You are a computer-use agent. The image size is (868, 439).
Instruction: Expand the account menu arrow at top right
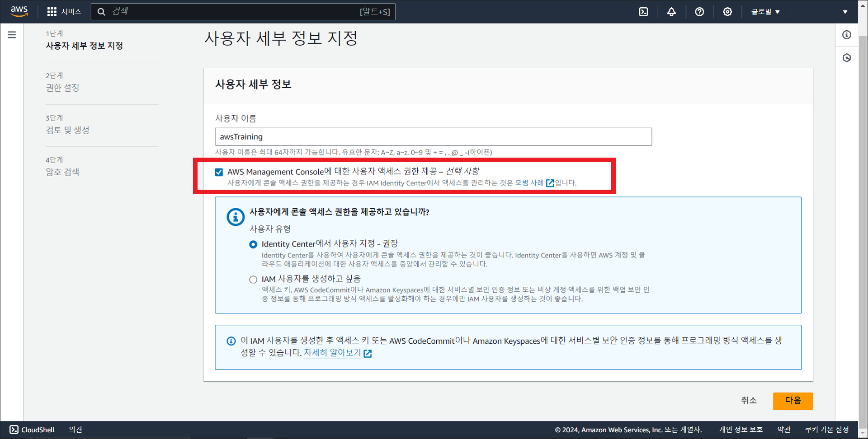pos(845,12)
